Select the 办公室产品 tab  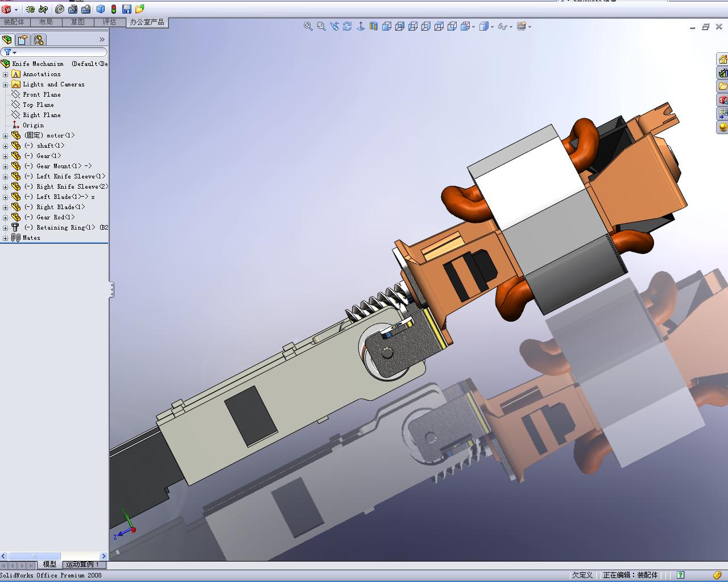147,22
